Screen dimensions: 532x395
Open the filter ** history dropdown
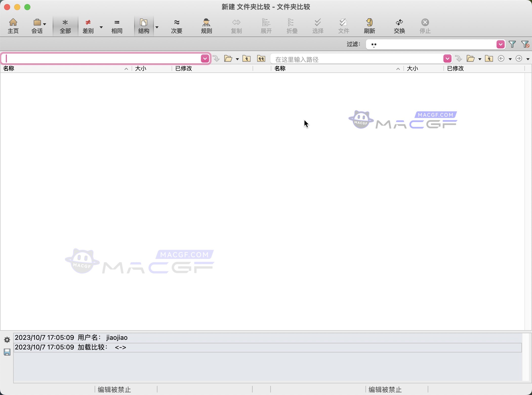pos(500,44)
